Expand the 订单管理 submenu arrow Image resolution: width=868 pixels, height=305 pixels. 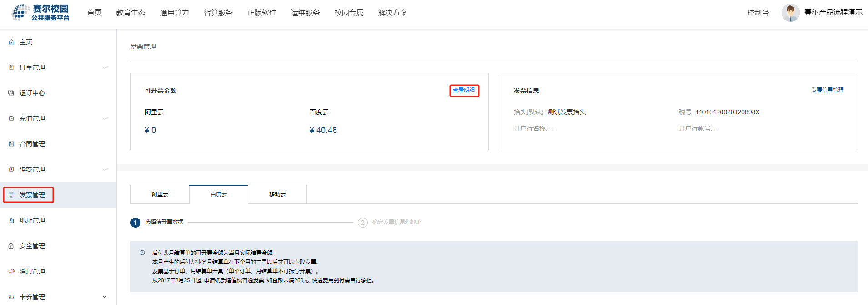[x=105, y=67]
